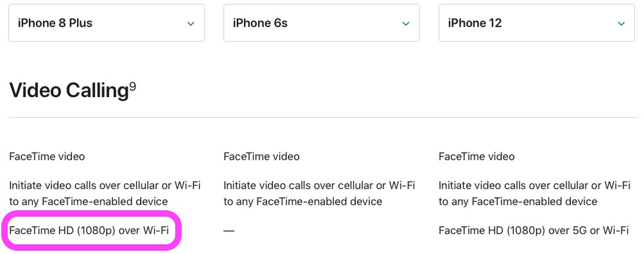644x254 pixels.
Task: Click FaceTime video under iPhone 12
Action: tap(477, 156)
